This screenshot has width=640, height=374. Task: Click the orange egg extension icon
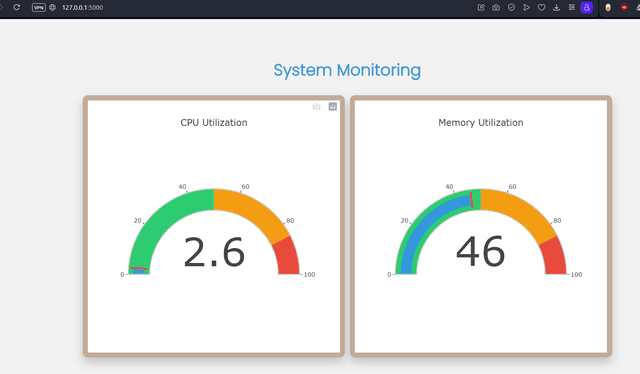(x=608, y=7)
